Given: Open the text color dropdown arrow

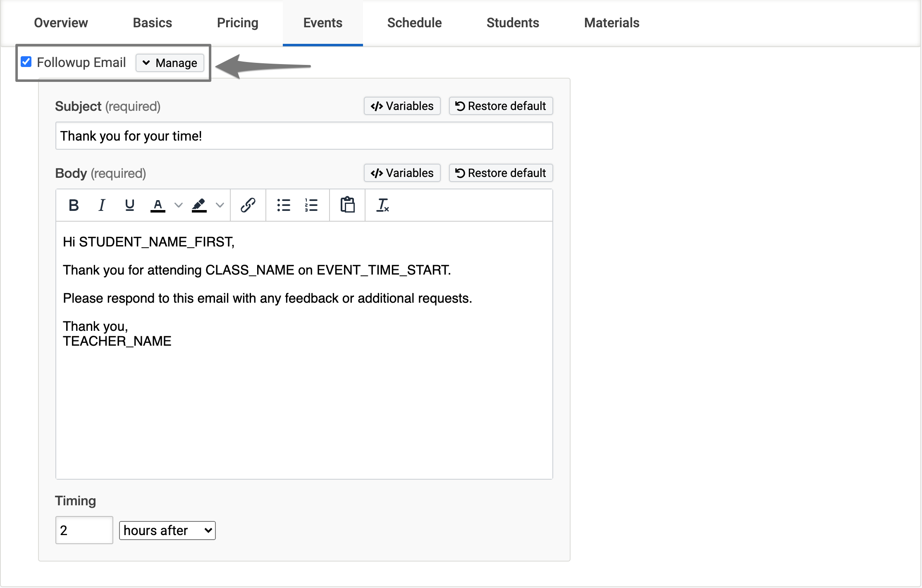Looking at the screenshot, I should tap(178, 205).
